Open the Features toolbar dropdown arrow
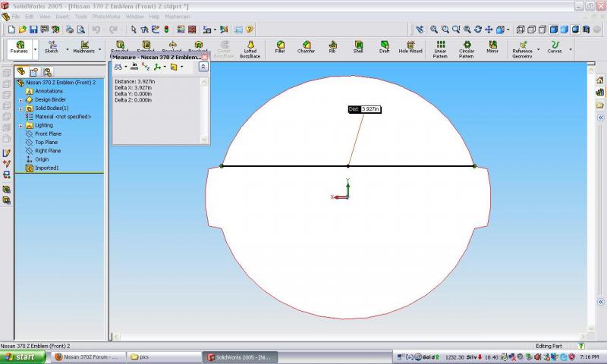Viewport: 607px width, 364px height. (x=35, y=49)
